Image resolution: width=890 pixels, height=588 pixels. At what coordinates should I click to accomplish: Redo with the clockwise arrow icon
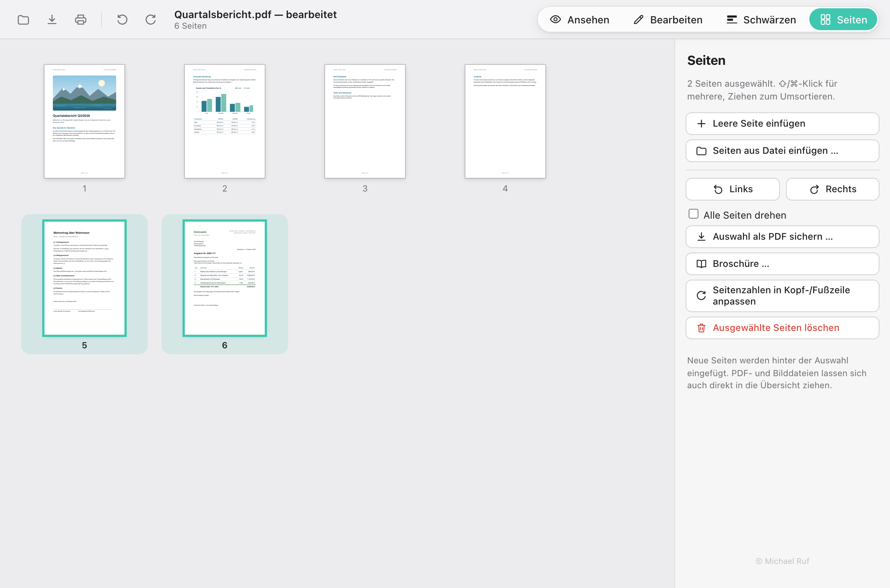tap(151, 20)
